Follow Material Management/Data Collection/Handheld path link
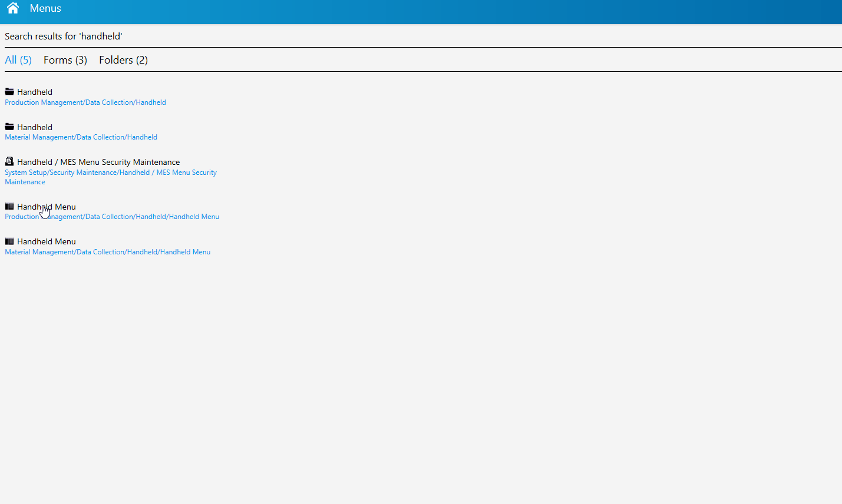Viewport: 842px width, 504px height. pos(81,137)
